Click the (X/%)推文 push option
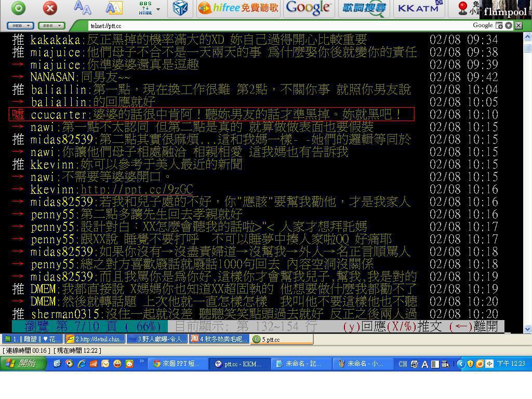Screen dimensions: 532x399 414,327
